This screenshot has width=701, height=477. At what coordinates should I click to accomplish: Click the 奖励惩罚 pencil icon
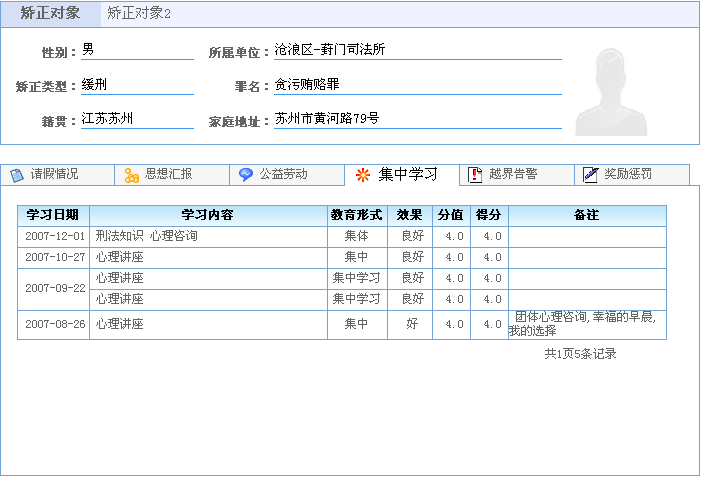click(591, 175)
